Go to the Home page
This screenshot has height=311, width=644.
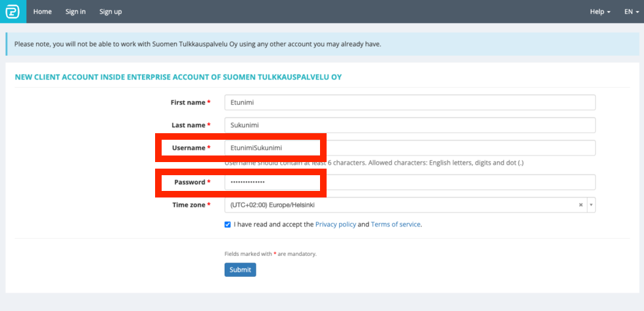tap(43, 12)
